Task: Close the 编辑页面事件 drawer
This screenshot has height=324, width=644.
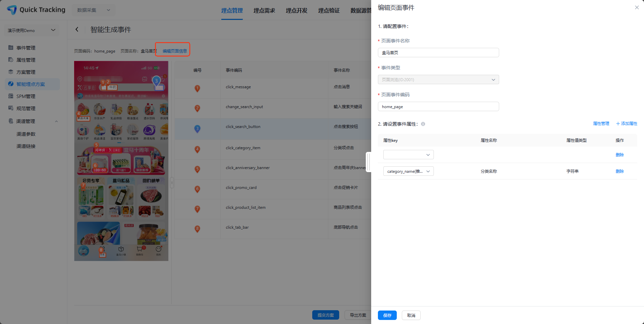Action: (637, 7)
